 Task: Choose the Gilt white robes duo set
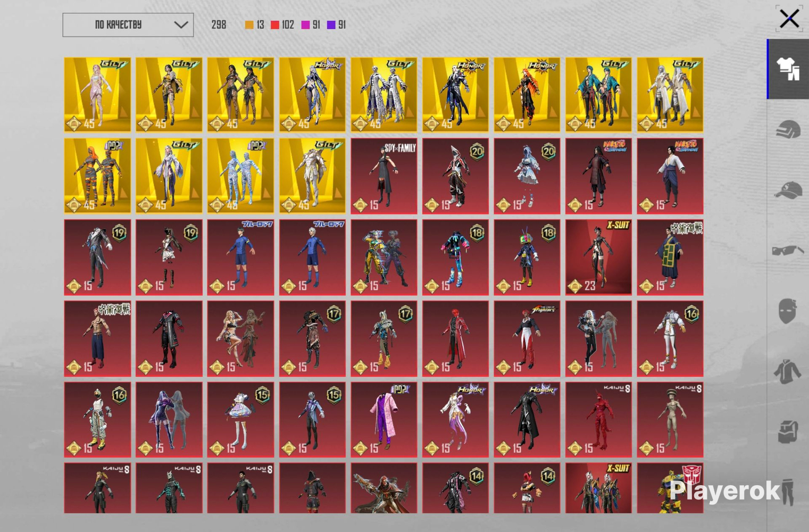tap(384, 95)
